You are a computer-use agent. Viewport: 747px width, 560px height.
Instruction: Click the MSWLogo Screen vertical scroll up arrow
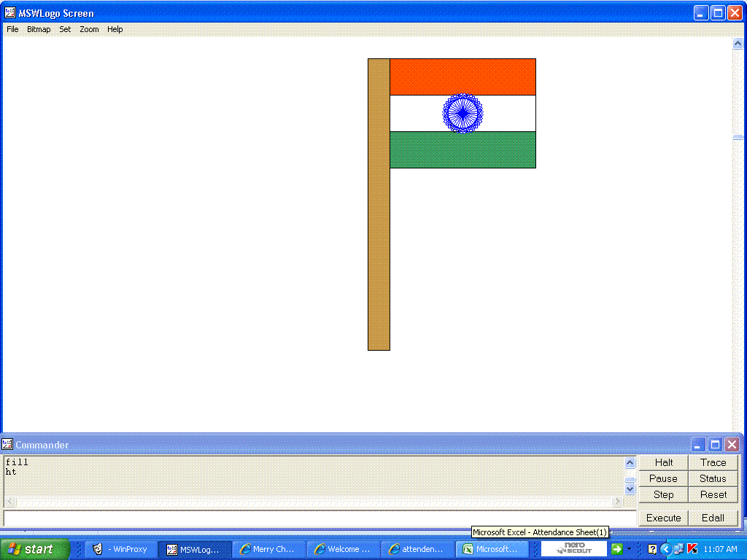pyautogui.click(x=738, y=43)
